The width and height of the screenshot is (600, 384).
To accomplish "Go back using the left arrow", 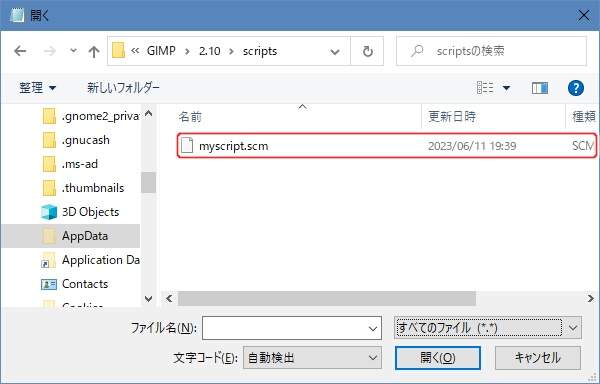I will 20,51.
